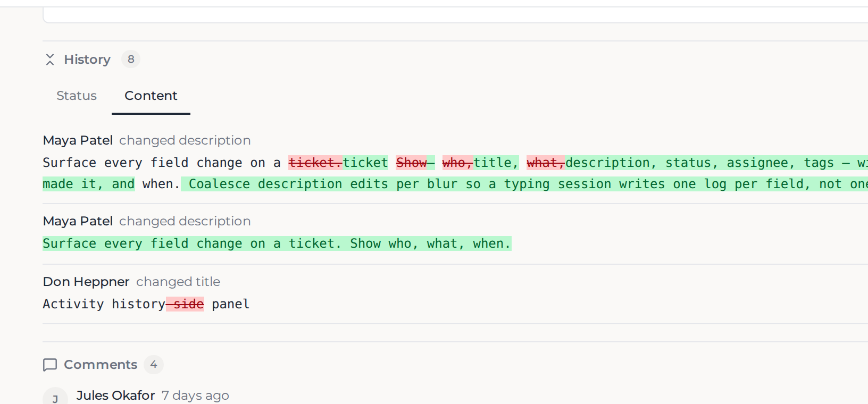This screenshot has width=868, height=404.
Task: Select the Content tab
Action: pyautogui.click(x=151, y=96)
